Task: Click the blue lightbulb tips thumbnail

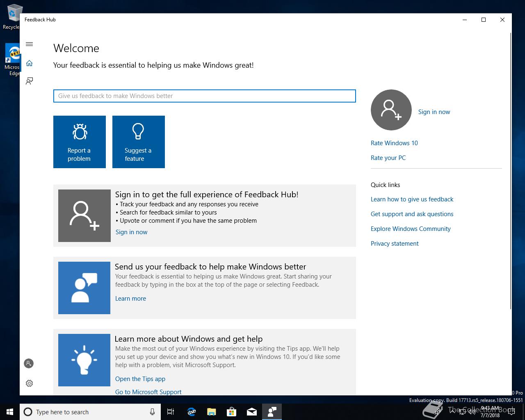Action: tap(84, 360)
